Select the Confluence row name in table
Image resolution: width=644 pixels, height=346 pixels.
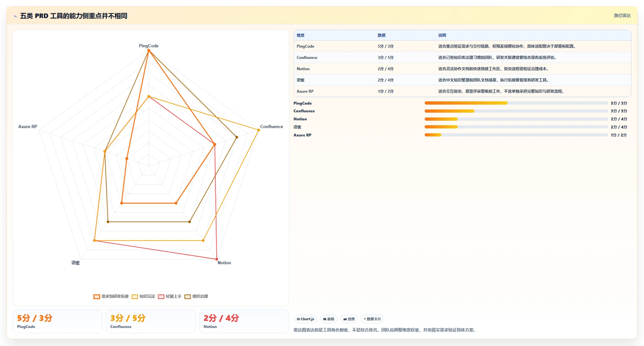(x=307, y=58)
